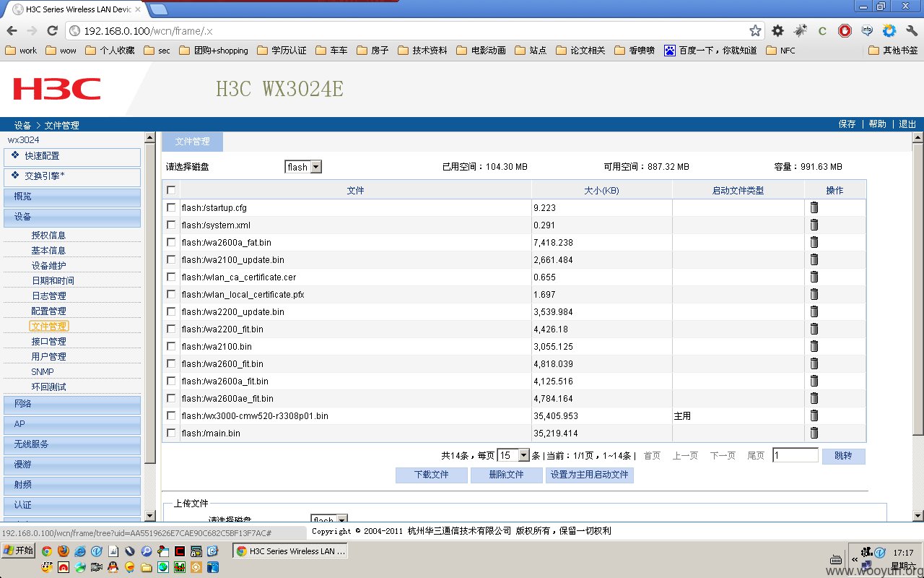Select checkbox for flash:/wa2600a_fat.bin

(171, 242)
